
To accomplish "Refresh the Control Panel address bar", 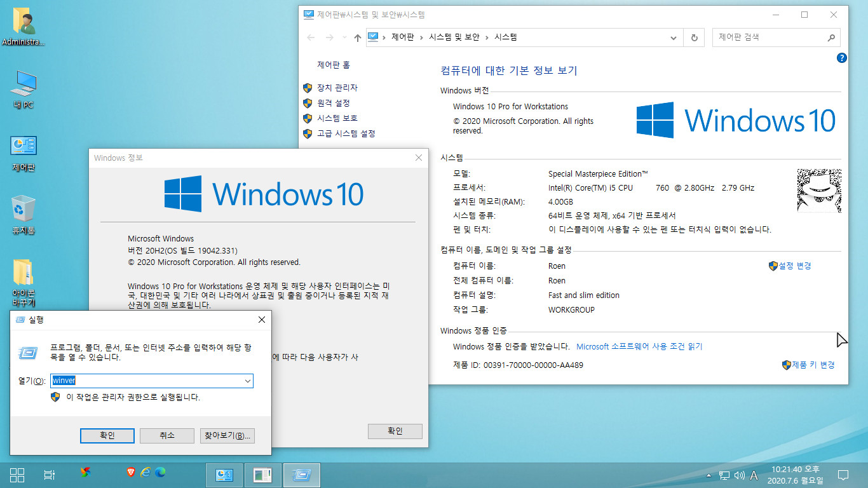I will (695, 37).
